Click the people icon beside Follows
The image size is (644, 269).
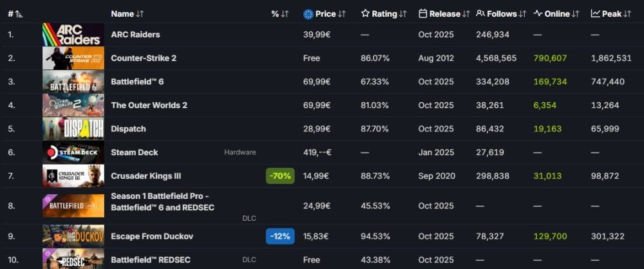click(480, 14)
